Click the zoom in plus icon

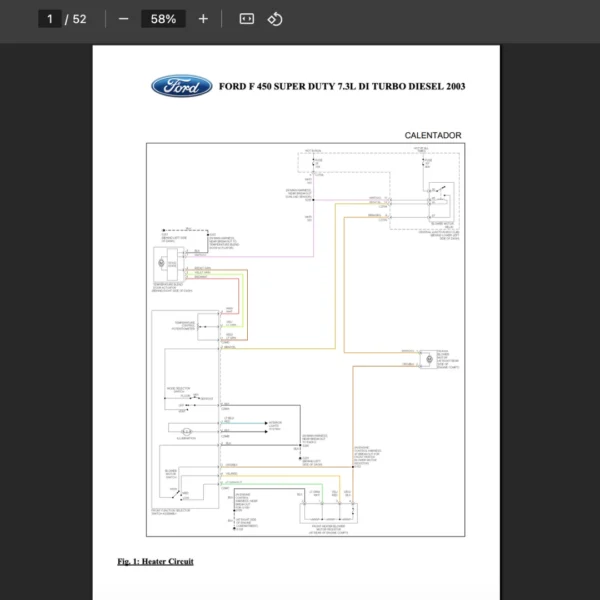coord(203,19)
